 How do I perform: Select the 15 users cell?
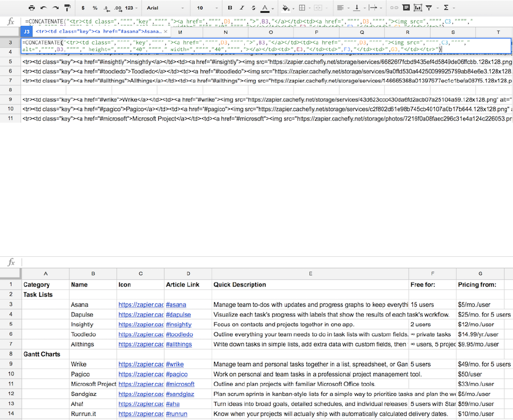433,305
